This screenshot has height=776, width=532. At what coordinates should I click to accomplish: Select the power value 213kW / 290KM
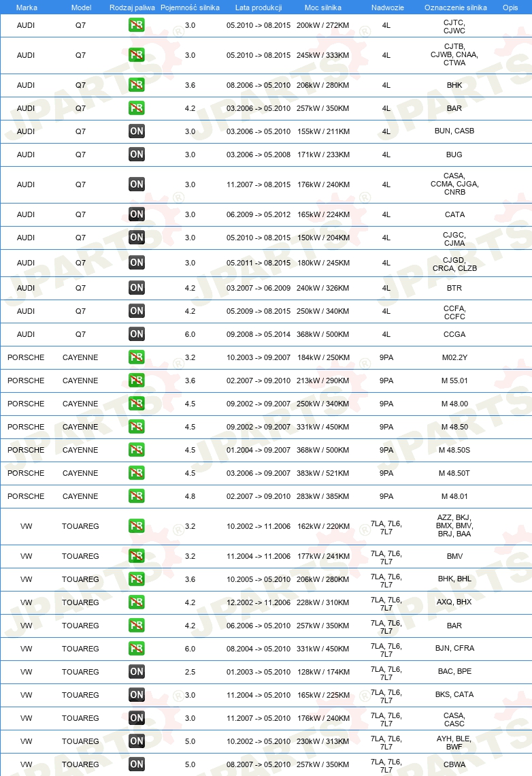coord(323,381)
